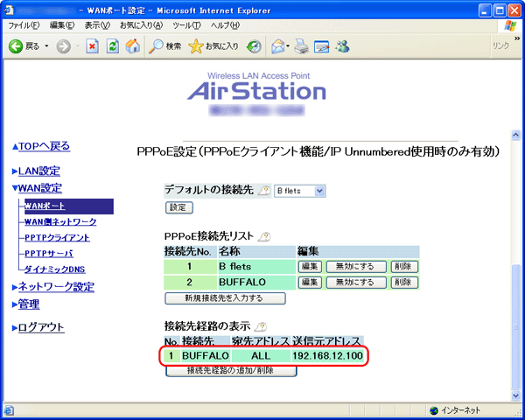This screenshot has height=420, width=525.
Task: Click 削除 button for BUFFALO row
Action: coord(404,283)
